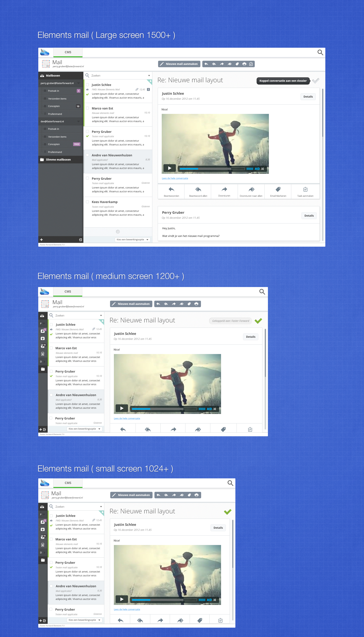This screenshot has width=364, height=637.
Task: Expand P account in medium screen sidebar
Action: tap(42, 323)
